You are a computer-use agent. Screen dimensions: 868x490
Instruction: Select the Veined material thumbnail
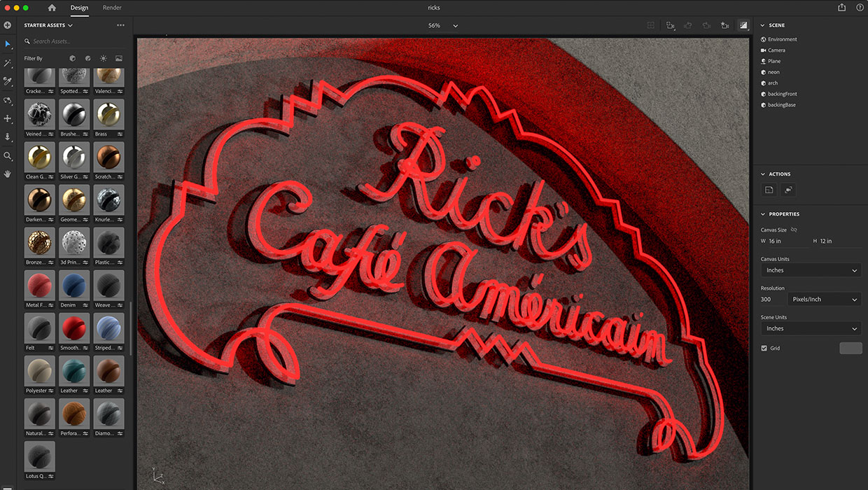(x=39, y=114)
